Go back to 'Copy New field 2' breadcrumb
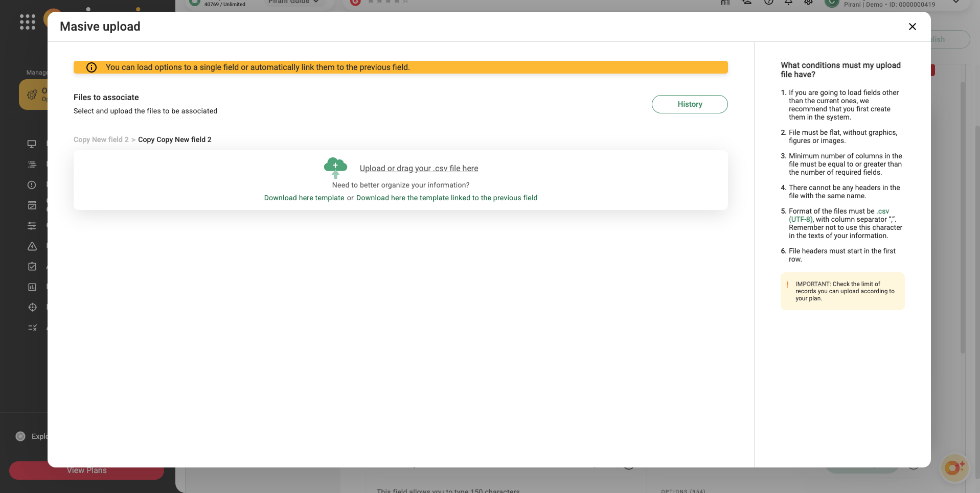 [x=101, y=140]
